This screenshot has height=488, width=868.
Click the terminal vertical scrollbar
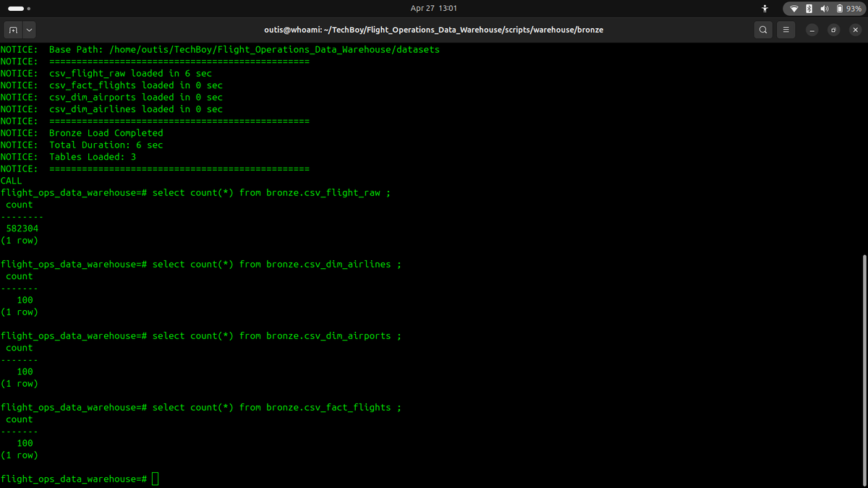point(864,369)
